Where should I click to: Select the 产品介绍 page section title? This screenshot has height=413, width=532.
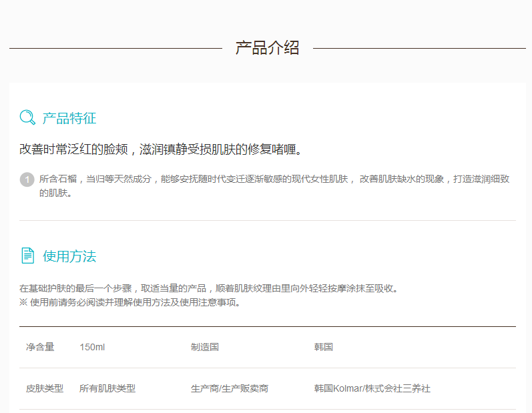click(x=267, y=48)
